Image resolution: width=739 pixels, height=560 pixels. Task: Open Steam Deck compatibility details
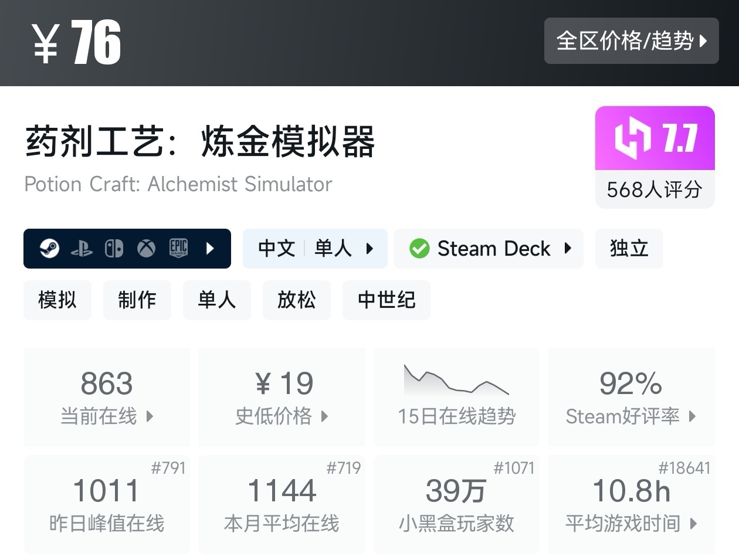pos(489,249)
